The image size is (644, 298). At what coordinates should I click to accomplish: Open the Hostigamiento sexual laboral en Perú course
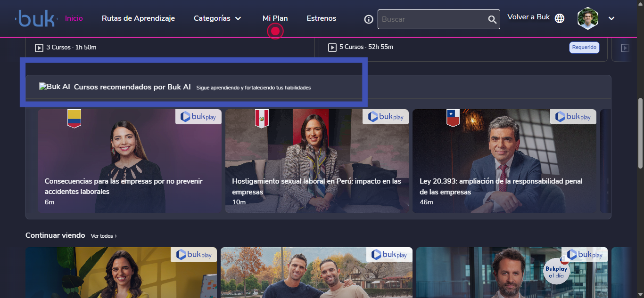click(x=317, y=161)
